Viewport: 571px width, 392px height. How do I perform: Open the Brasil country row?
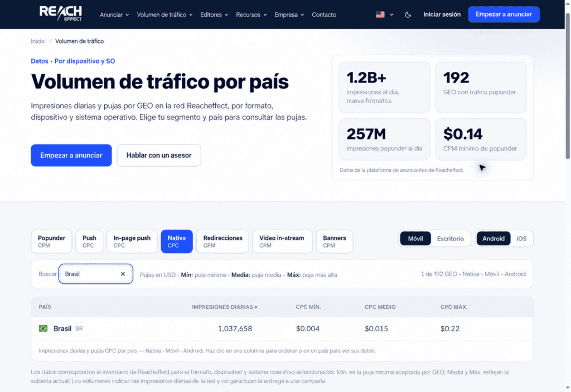(282, 328)
